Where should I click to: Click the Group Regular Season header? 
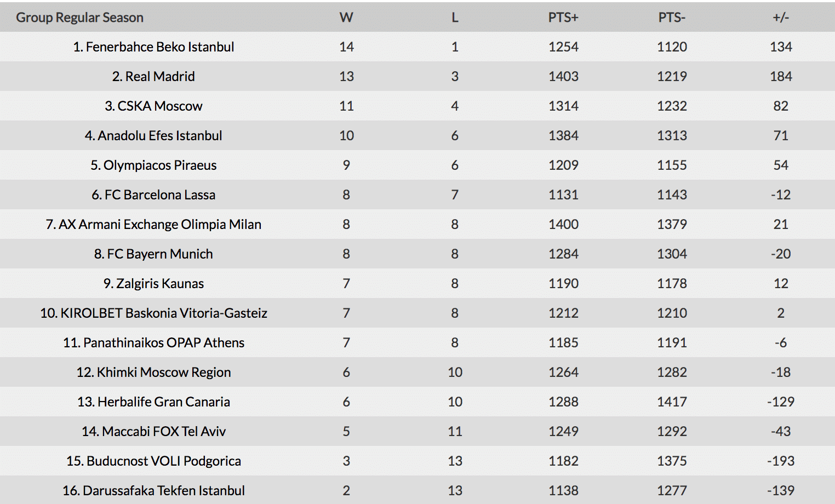tap(79, 18)
